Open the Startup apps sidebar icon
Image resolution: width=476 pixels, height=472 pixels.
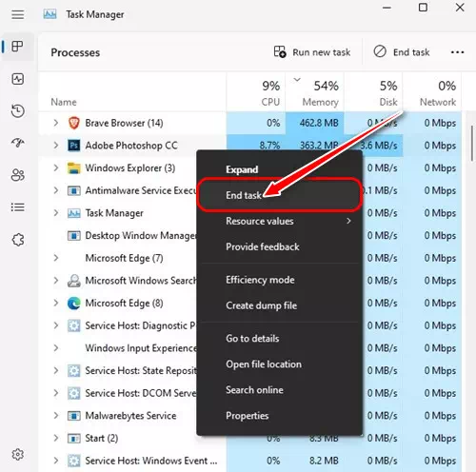[18, 143]
